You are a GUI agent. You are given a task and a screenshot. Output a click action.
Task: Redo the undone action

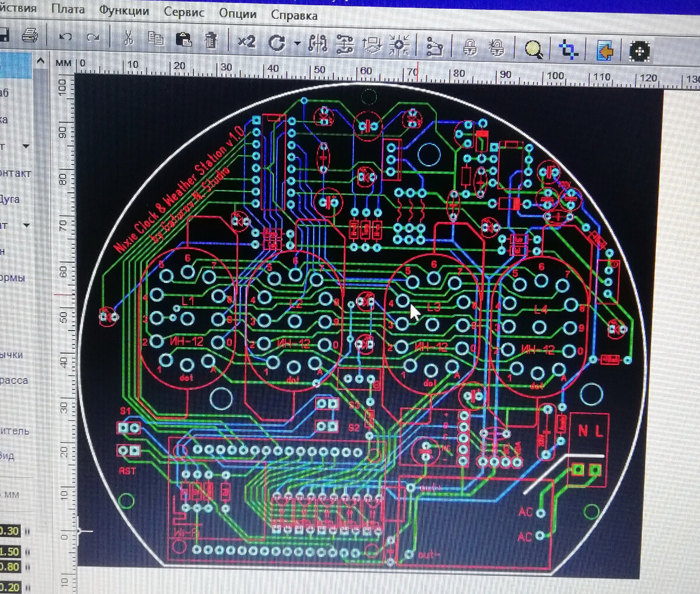93,38
